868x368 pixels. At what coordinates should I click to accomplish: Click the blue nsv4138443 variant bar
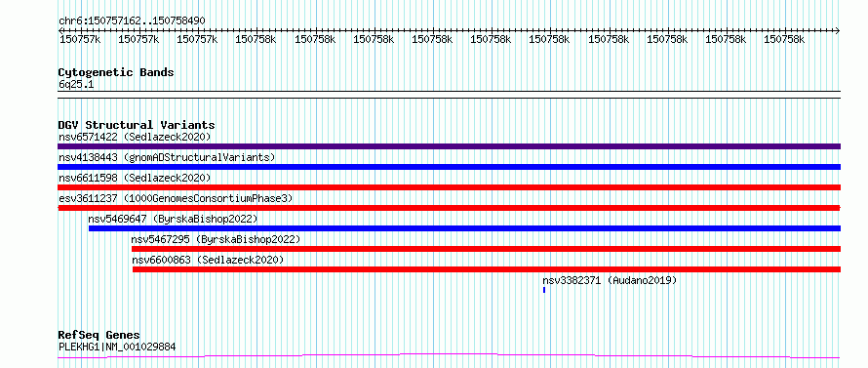[x=449, y=167]
